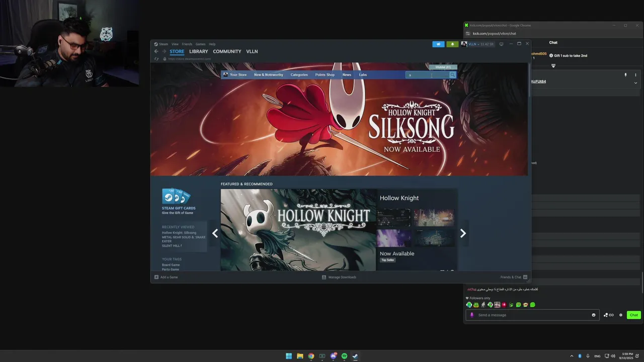Switch to the LIBRARY tab

pyautogui.click(x=198, y=51)
